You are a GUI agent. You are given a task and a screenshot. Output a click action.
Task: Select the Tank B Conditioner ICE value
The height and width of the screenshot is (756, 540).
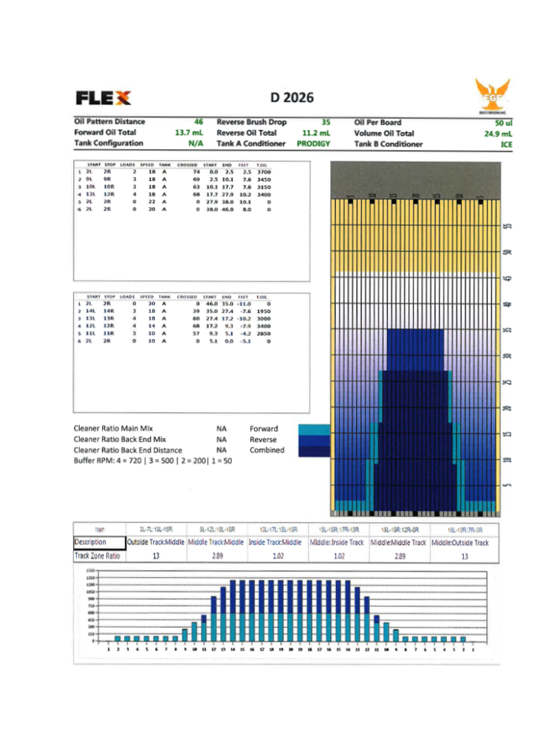click(506, 145)
